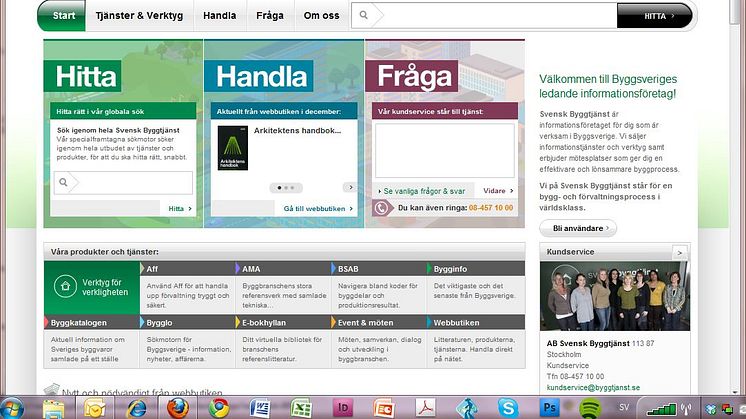Click the 'Verktyg för verkligheten' green tile
This screenshot has width=746, height=419.
coord(92,287)
